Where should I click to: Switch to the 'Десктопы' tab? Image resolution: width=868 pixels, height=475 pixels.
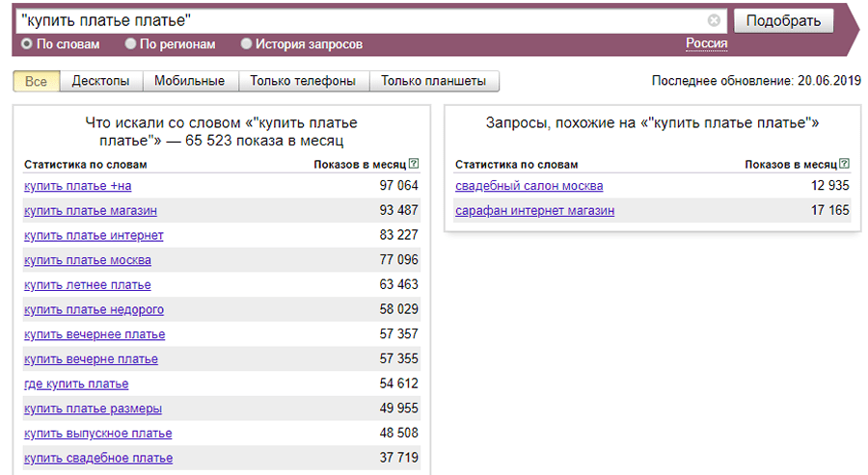click(x=100, y=81)
